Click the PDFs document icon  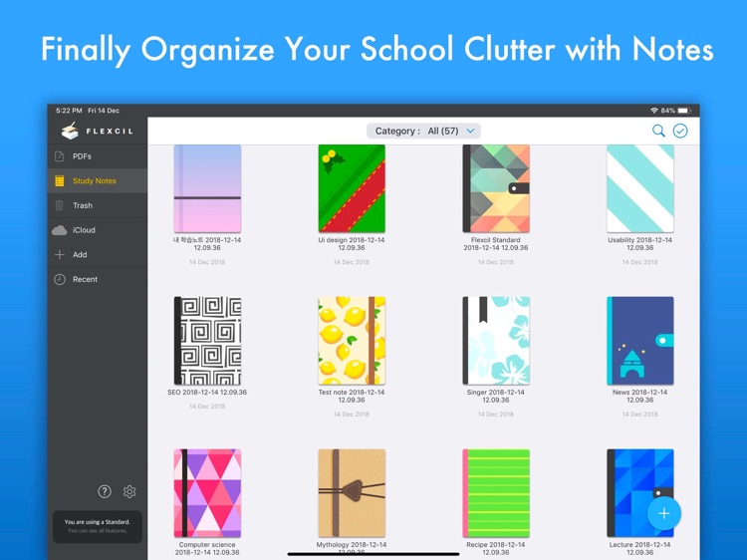pyautogui.click(x=60, y=156)
